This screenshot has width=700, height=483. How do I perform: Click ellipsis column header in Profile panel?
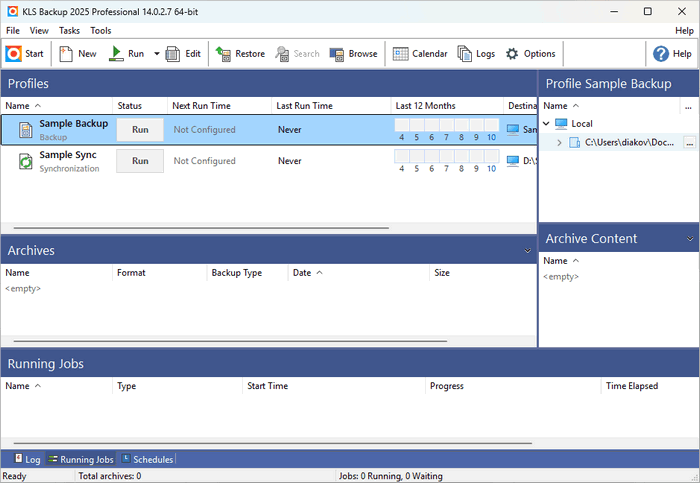[x=688, y=106]
